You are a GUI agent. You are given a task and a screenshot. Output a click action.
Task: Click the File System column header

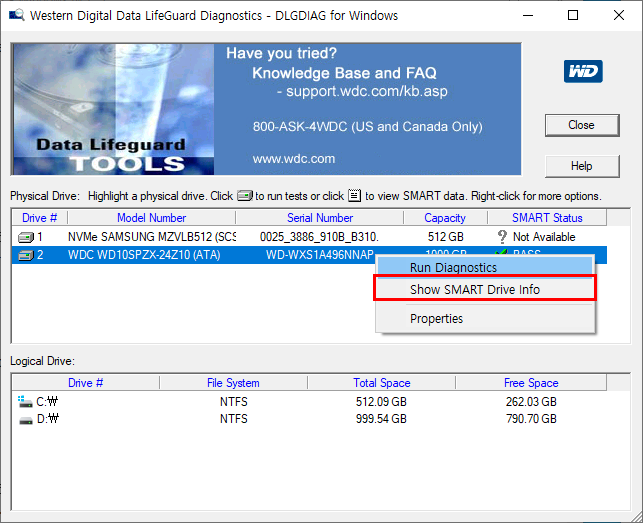point(233,383)
